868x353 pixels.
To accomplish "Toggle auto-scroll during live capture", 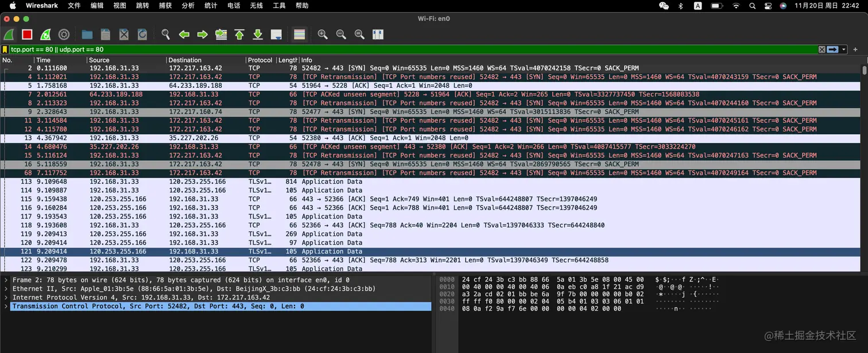I will (276, 34).
